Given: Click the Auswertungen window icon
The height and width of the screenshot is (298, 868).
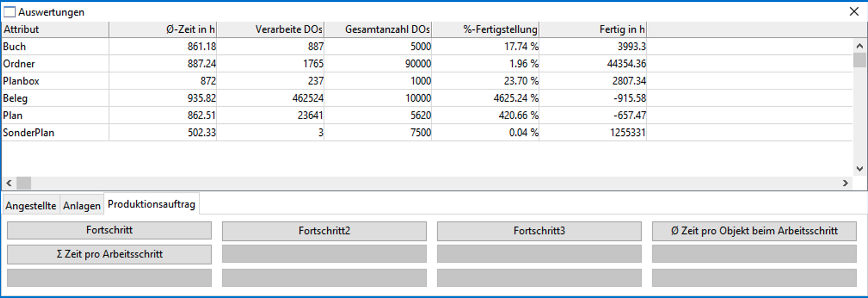Looking at the screenshot, I should (9, 12).
